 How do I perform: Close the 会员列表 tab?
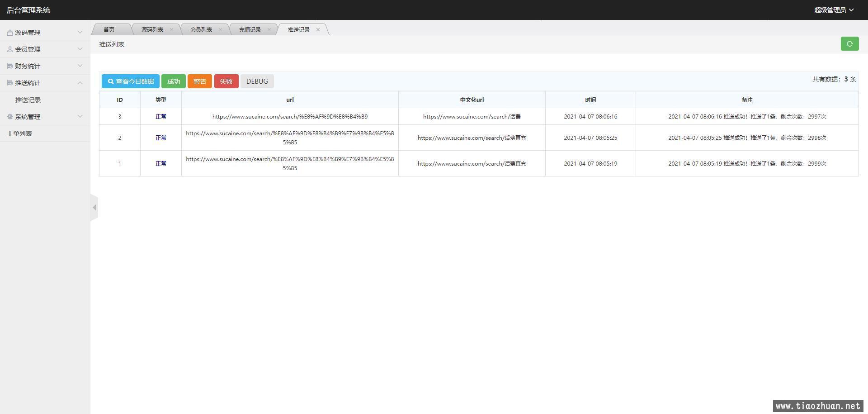(x=220, y=30)
